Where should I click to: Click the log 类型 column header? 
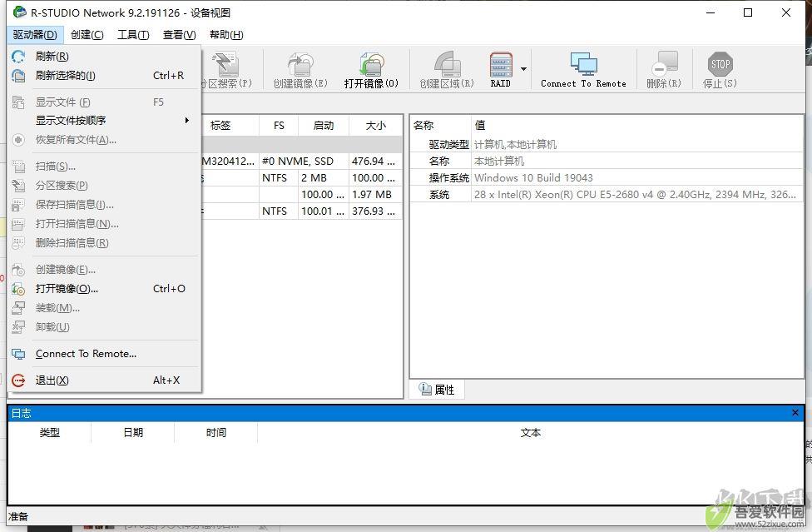(x=50, y=433)
